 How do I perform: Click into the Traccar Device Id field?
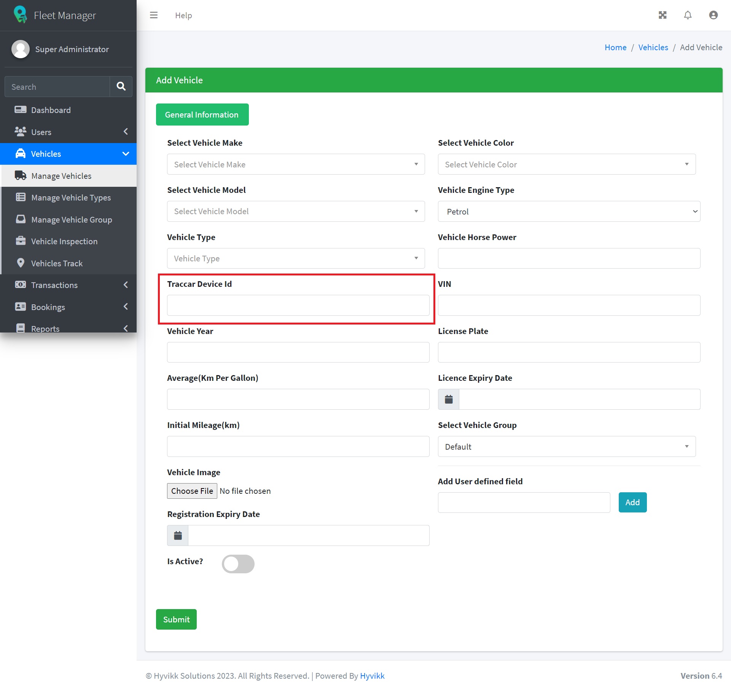point(298,305)
